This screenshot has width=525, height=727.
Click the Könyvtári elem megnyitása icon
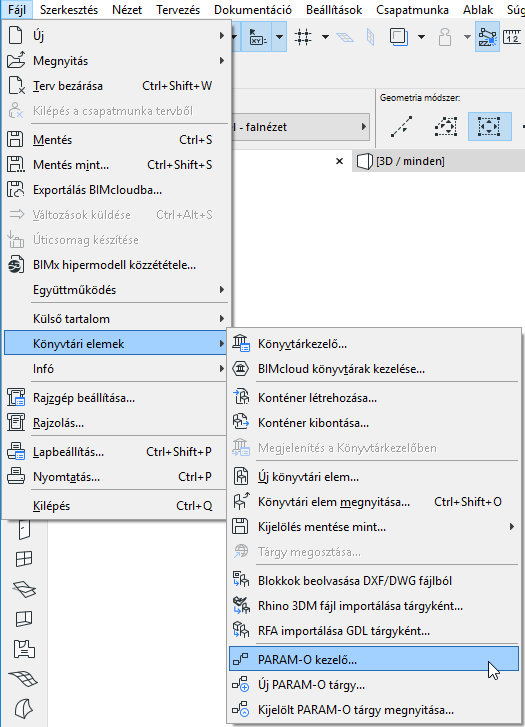point(241,501)
